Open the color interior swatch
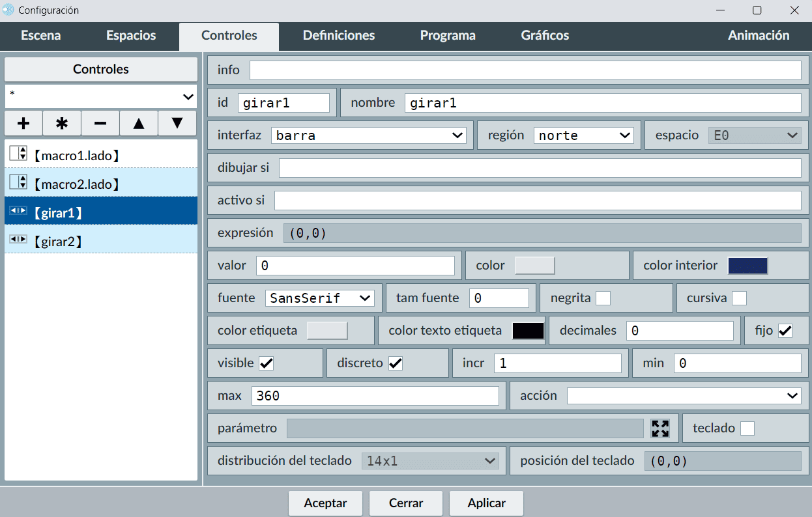This screenshot has width=812, height=517. click(747, 266)
